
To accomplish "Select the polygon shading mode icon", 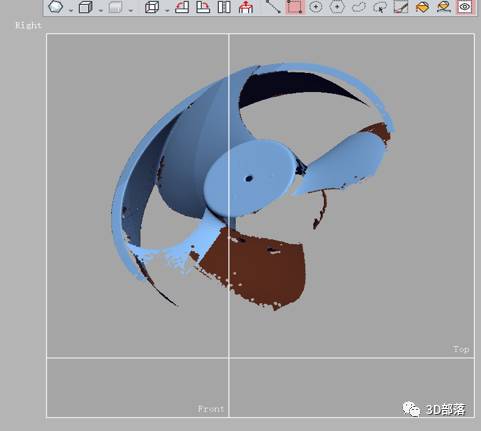I will 56,7.
